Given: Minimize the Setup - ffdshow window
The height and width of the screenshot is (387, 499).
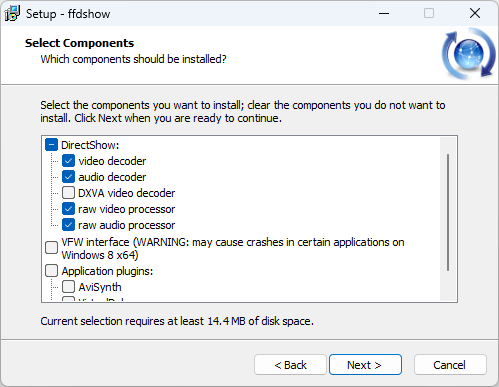Looking at the screenshot, I should click(384, 13).
